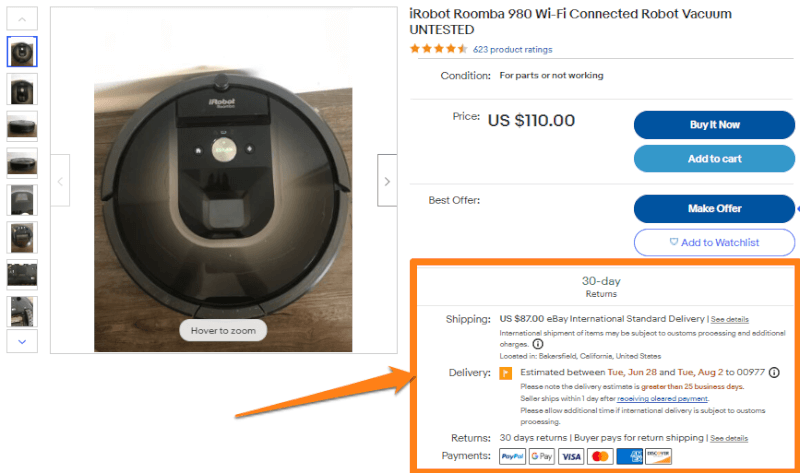Show the previous product image with left arrow

click(x=60, y=181)
